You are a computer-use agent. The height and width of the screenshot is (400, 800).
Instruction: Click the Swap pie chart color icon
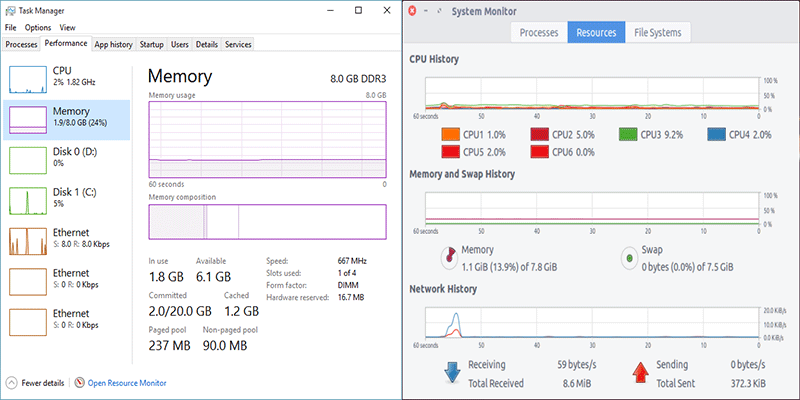(630, 258)
